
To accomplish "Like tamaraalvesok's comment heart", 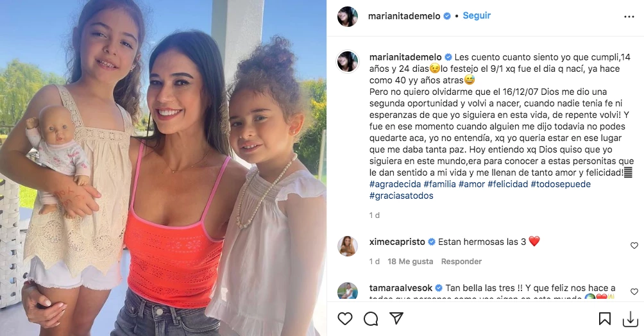I will (634, 292).
